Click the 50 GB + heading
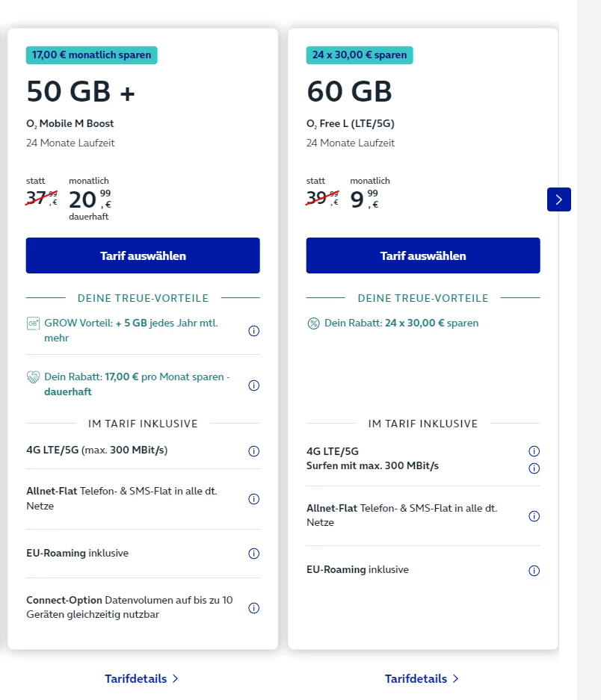Screen dimensions: 601x700 [81, 91]
